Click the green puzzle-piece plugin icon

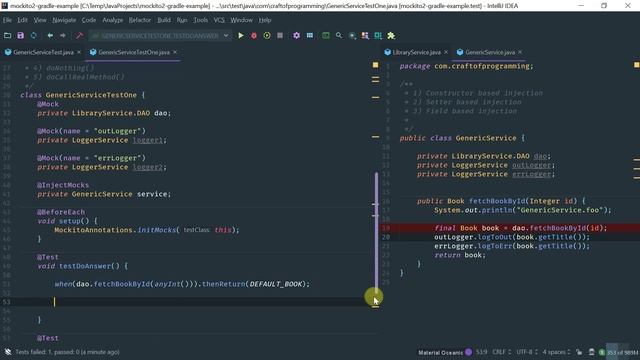pos(391,36)
